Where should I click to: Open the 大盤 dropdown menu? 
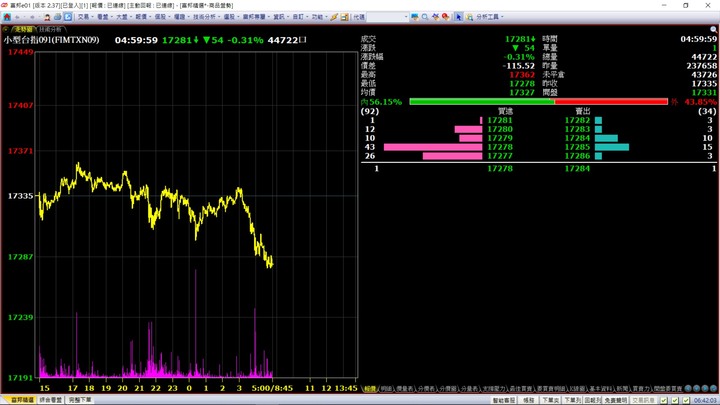pyautogui.click(x=124, y=17)
